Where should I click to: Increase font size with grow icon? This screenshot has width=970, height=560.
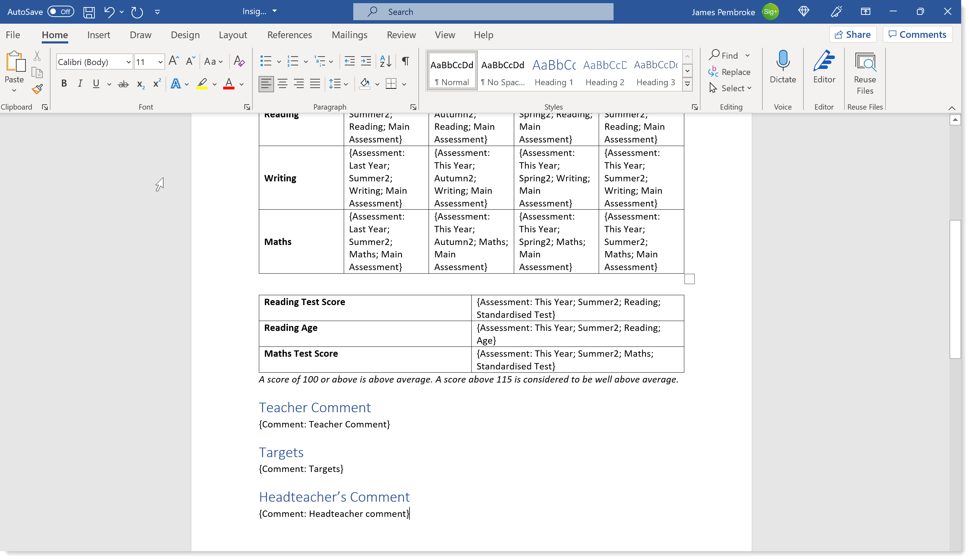[x=174, y=61]
